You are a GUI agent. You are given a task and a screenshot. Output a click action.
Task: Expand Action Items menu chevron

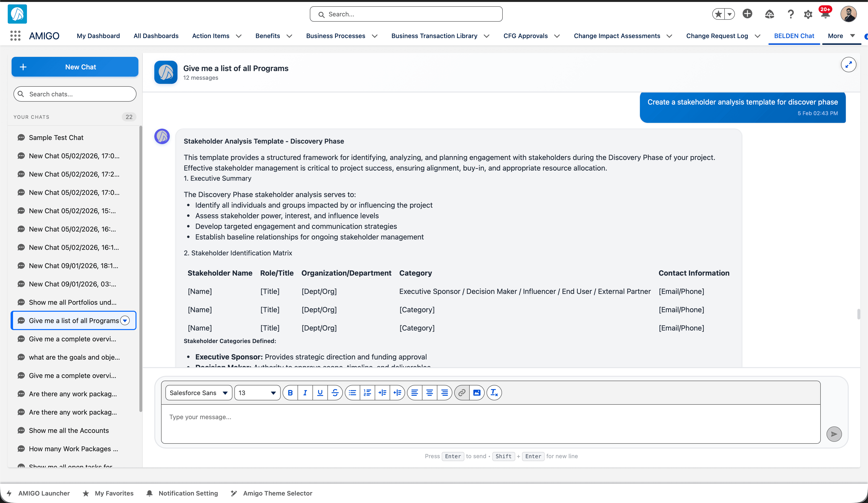click(x=239, y=36)
